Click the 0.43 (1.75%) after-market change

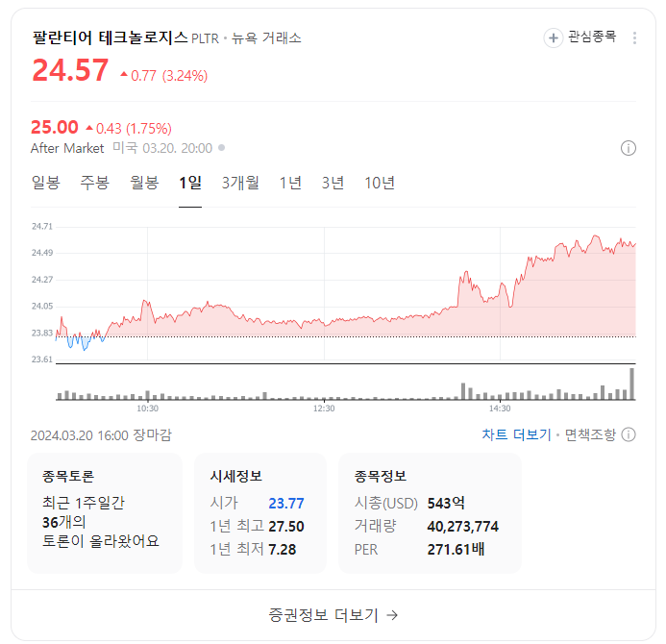(x=129, y=128)
